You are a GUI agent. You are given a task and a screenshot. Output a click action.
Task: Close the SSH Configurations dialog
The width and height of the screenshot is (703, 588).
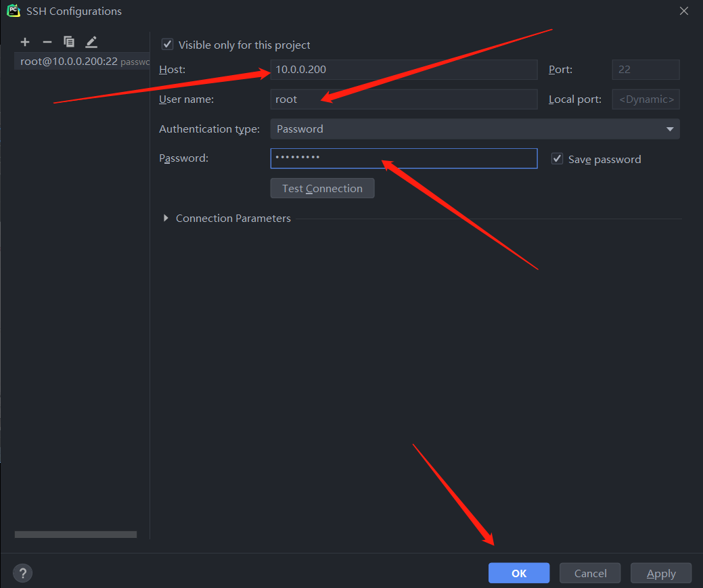click(684, 11)
